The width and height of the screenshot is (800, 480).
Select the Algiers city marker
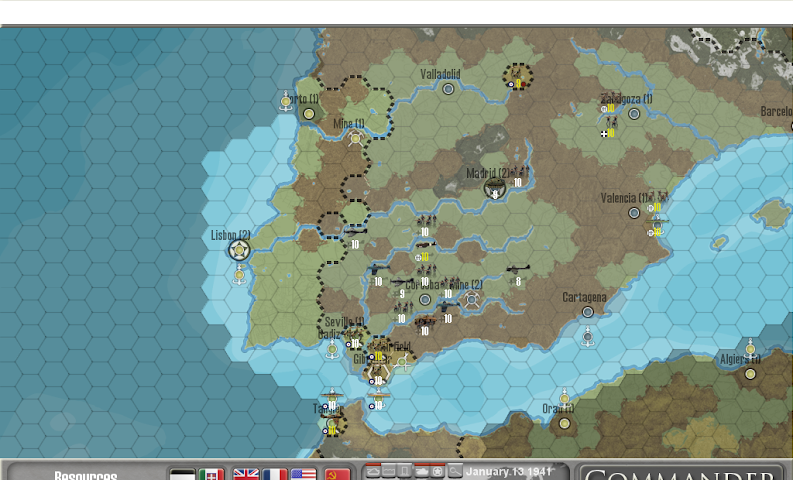coord(750,374)
